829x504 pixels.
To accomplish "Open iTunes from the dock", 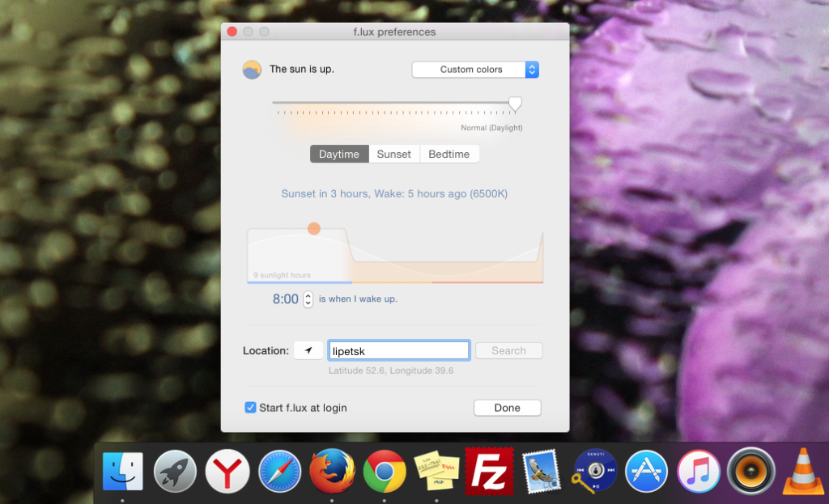I will pyautogui.click(x=699, y=471).
